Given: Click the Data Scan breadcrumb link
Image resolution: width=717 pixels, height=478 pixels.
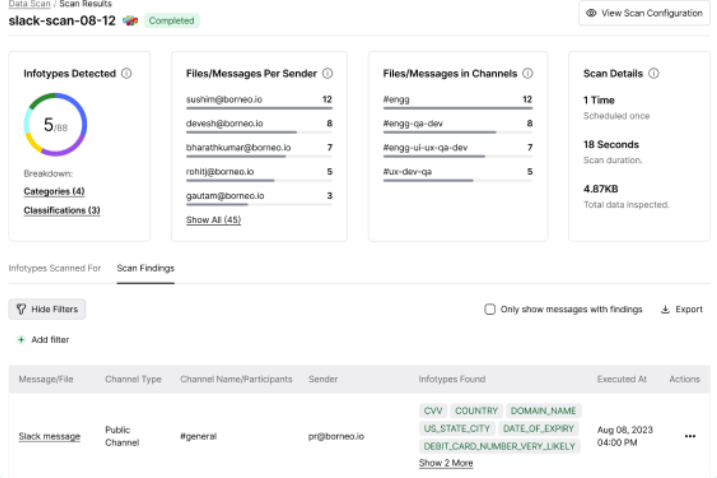Looking at the screenshot, I should click(29, 4).
